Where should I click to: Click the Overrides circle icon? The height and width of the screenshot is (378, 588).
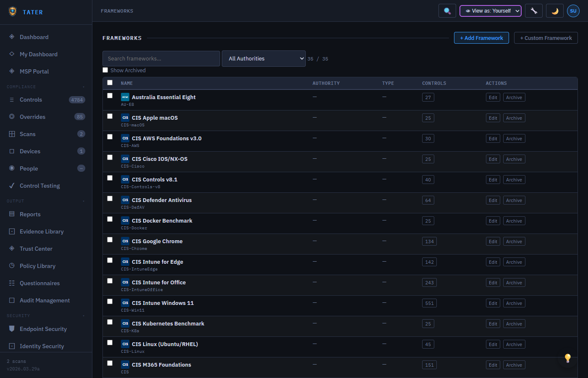tap(12, 116)
